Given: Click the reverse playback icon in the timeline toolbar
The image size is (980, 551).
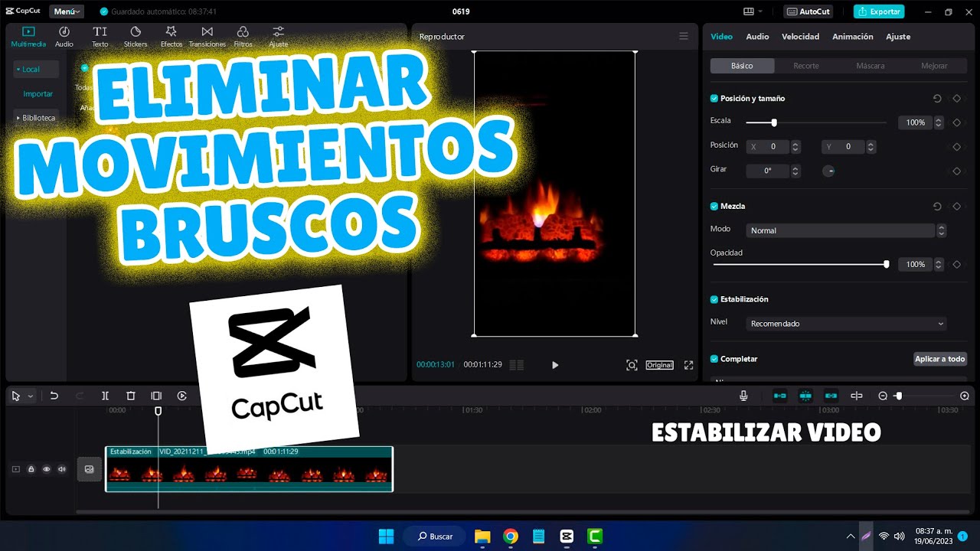Looking at the screenshot, I should tap(182, 396).
